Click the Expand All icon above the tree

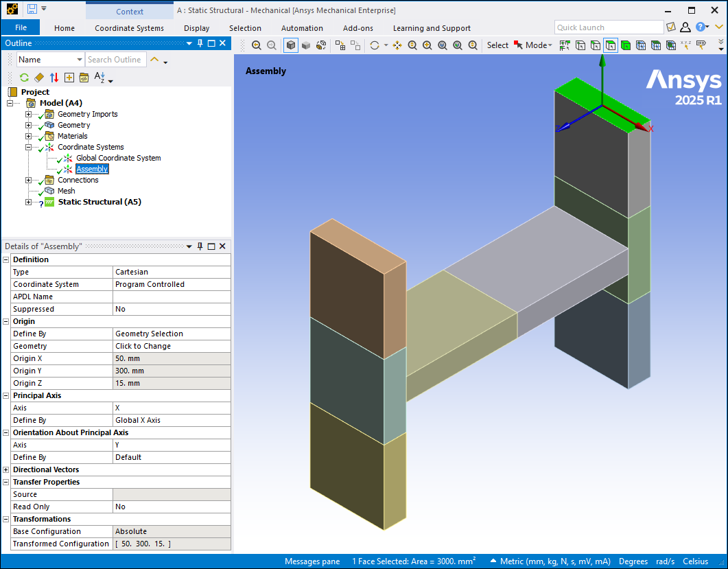click(69, 77)
